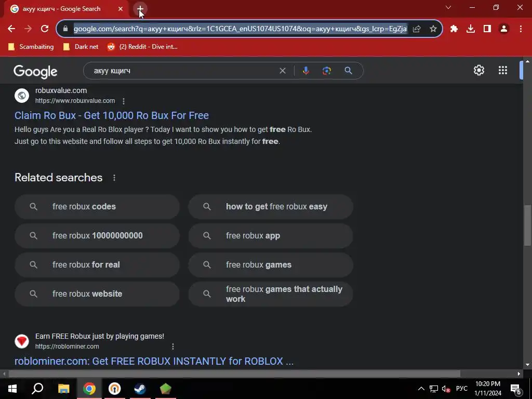Open the Minecraft block taskbar icon
532x399 pixels.
pyautogui.click(x=166, y=389)
